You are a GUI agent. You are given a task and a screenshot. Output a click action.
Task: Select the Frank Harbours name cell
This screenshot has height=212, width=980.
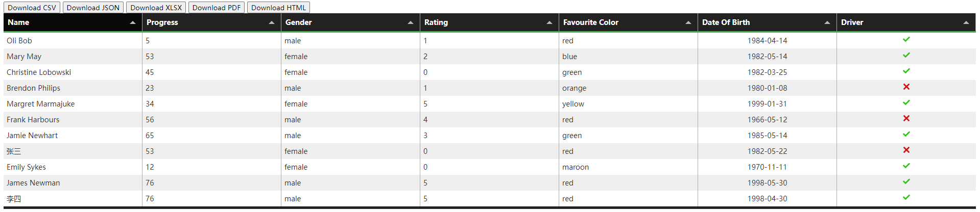point(33,120)
